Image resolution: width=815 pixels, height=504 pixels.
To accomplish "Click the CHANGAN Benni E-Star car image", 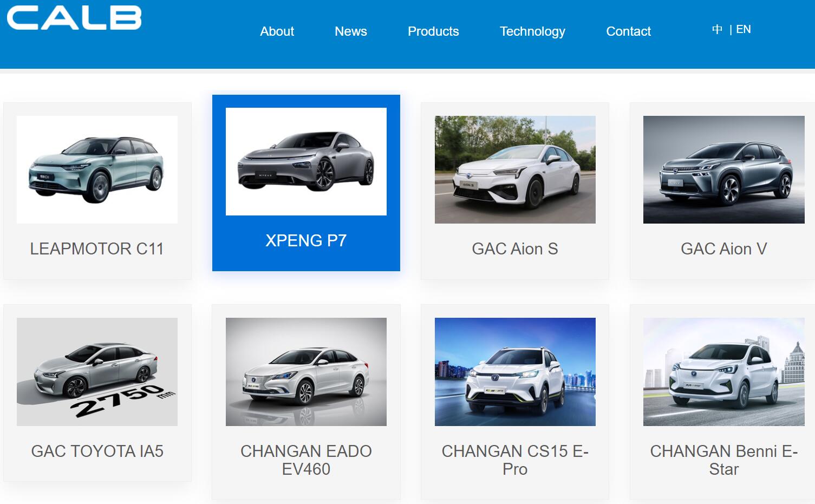I will [723, 372].
